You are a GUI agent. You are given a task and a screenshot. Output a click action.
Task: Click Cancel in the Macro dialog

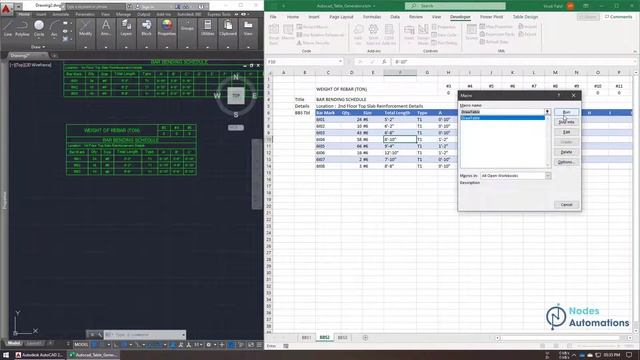click(x=567, y=204)
